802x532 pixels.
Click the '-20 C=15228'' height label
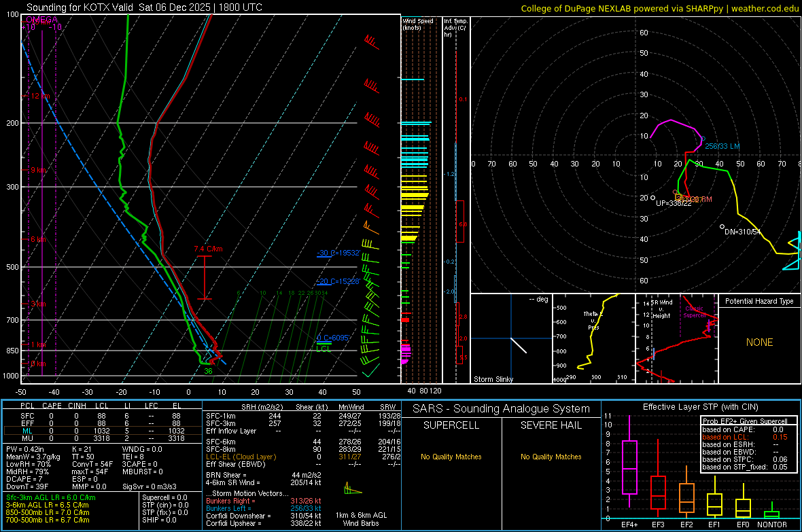(338, 281)
